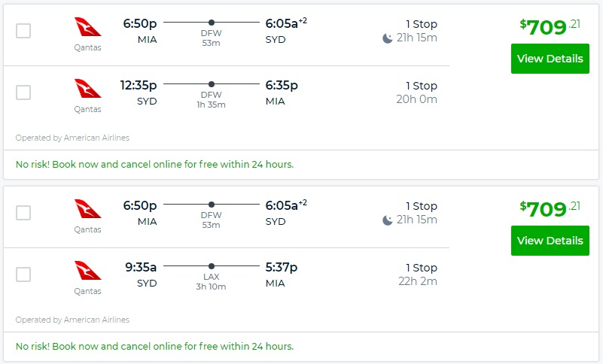Click the overnight moon icon in the top listing
The image size is (603, 364).
click(388, 38)
